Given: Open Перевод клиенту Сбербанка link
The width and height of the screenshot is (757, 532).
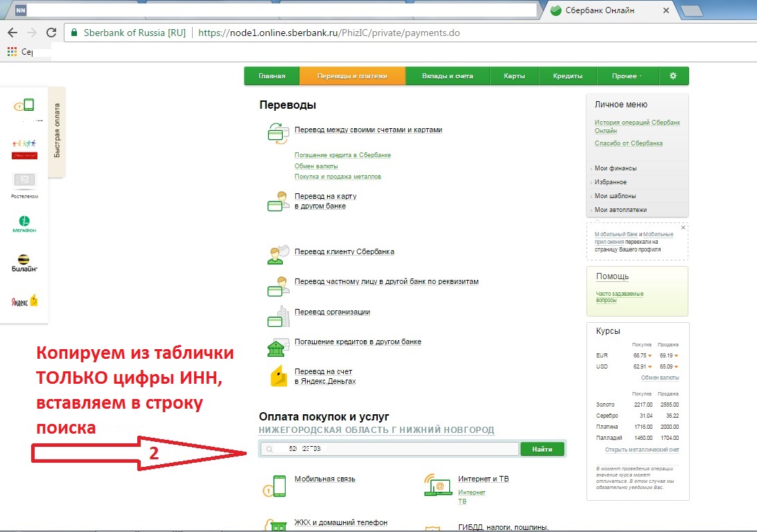Looking at the screenshot, I should [345, 251].
